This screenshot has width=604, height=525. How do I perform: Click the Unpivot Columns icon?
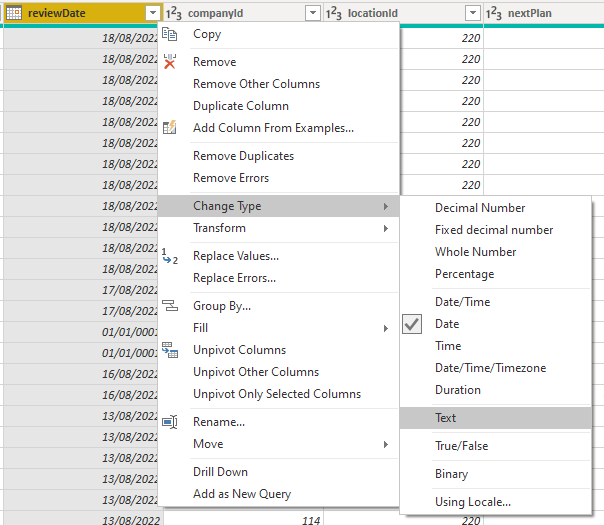point(169,350)
